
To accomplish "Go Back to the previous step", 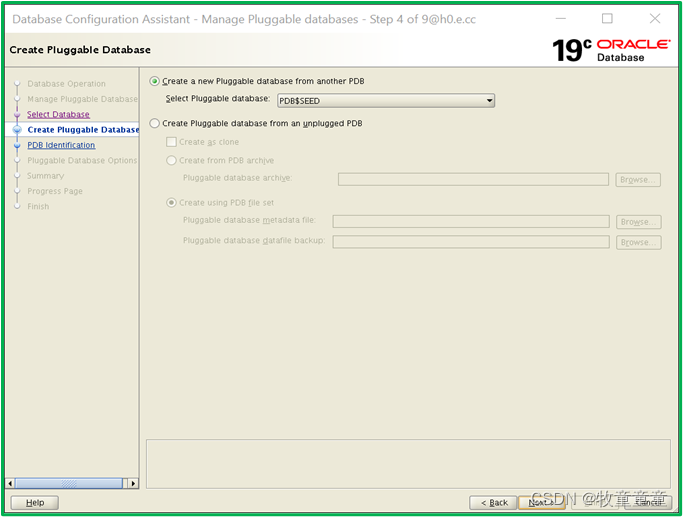I will [x=493, y=503].
